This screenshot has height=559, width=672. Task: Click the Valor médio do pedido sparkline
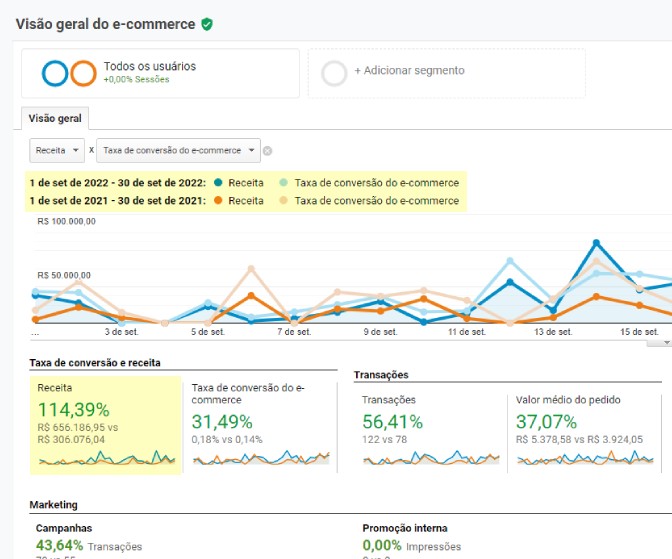coord(584,459)
